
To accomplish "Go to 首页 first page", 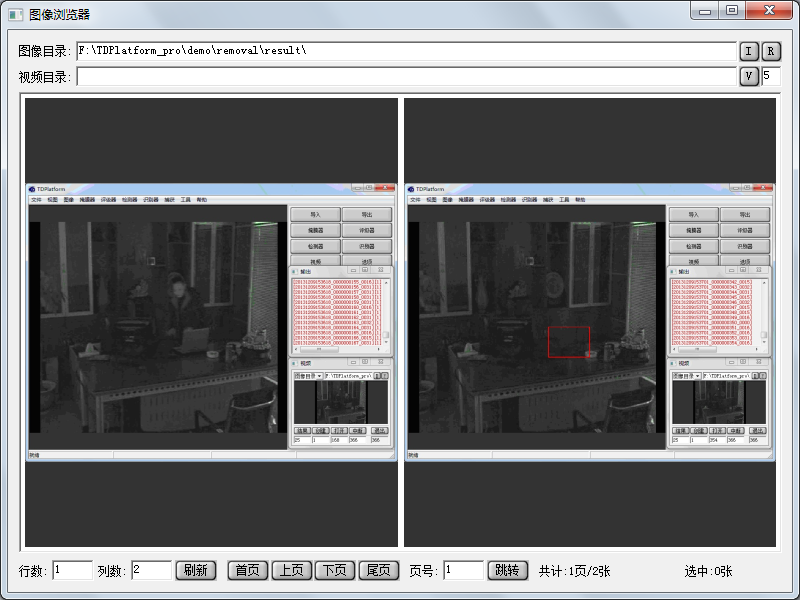I will pos(247,570).
